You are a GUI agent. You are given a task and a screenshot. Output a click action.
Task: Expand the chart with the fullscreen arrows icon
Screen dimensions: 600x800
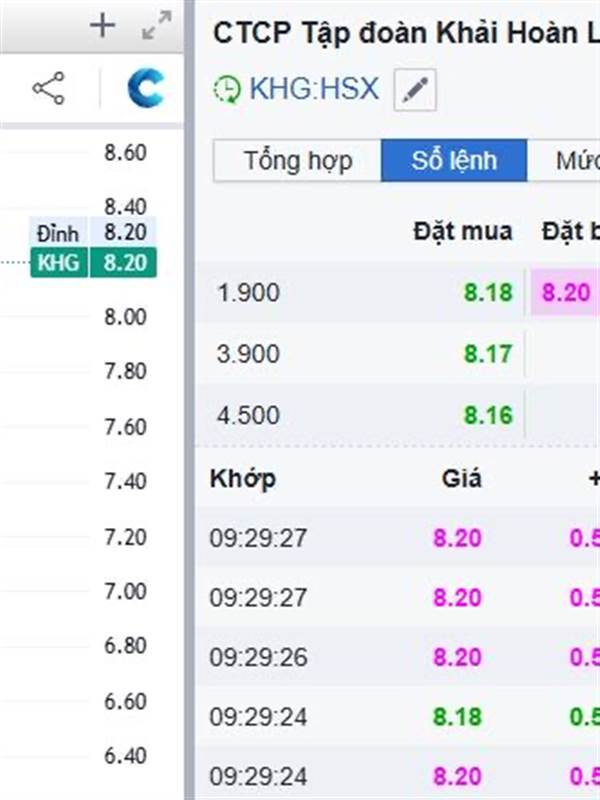tap(157, 26)
